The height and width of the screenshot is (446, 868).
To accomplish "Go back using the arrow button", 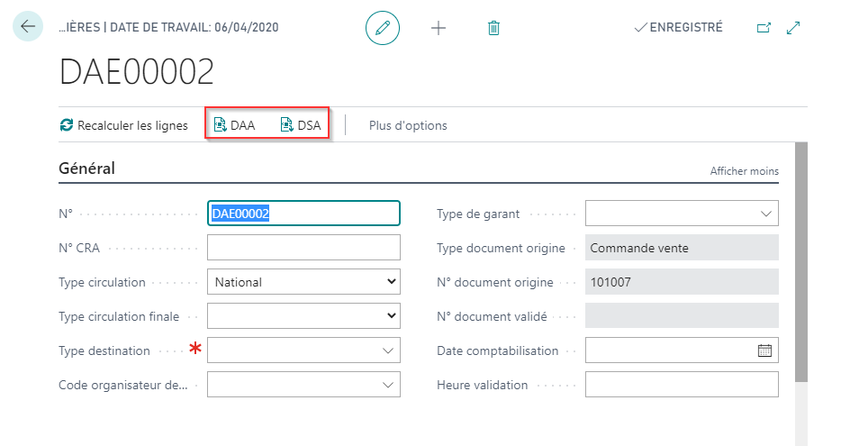I will pos(28,27).
